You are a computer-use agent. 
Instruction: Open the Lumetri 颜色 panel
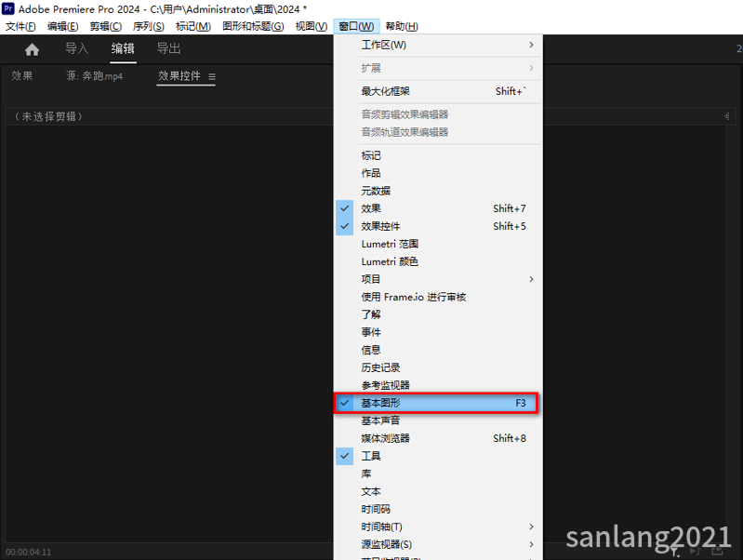point(438,261)
